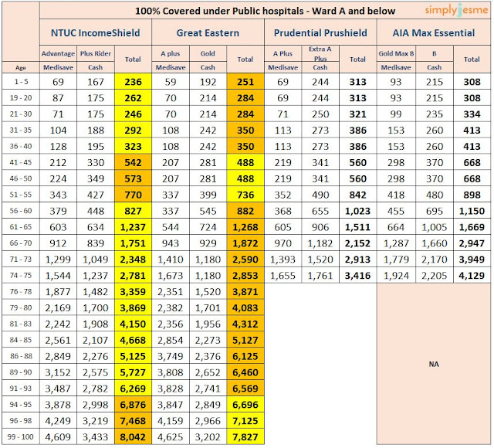Click the 'Prudential Prushield' column group header
This screenshot has width=494, height=448.
[x=320, y=32]
